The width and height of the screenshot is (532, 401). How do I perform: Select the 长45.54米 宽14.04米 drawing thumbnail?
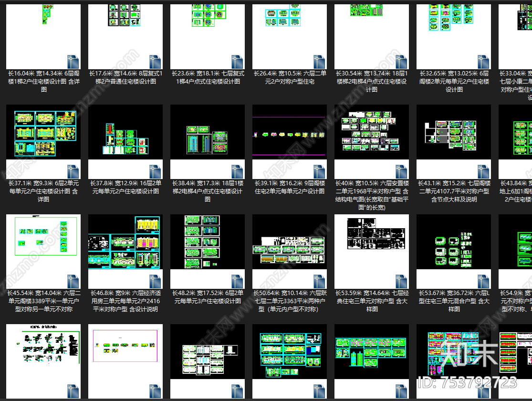[43, 252]
